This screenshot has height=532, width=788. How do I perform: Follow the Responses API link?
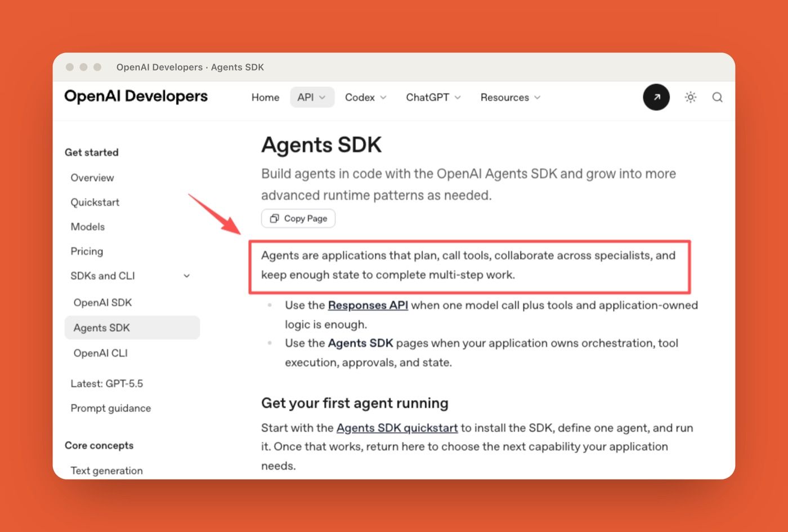pos(368,305)
